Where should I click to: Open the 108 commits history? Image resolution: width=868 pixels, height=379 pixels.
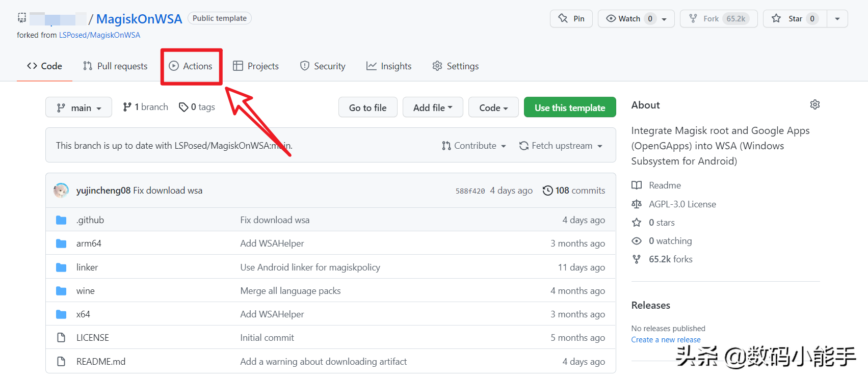pos(574,191)
